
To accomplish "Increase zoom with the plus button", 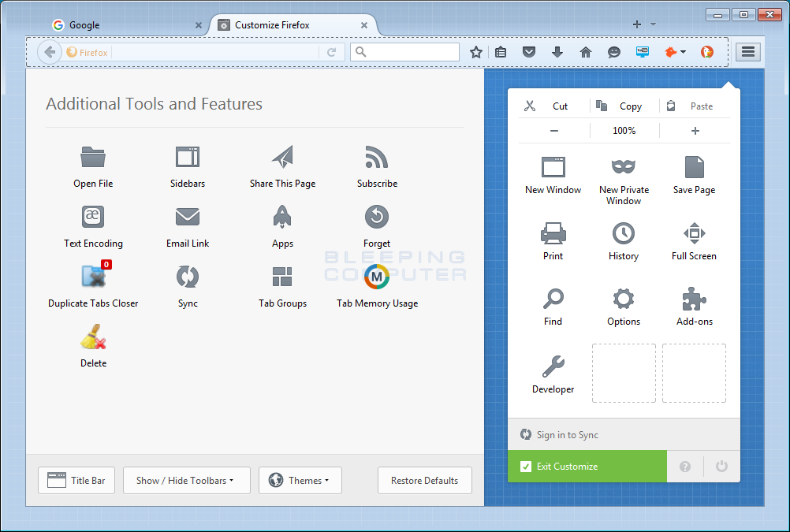I will click(x=695, y=131).
